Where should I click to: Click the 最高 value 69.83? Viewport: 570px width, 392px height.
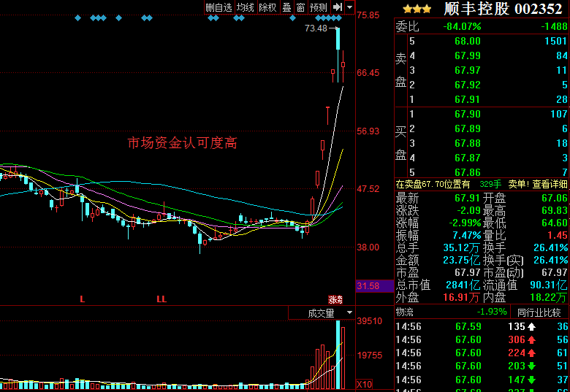click(555, 210)
